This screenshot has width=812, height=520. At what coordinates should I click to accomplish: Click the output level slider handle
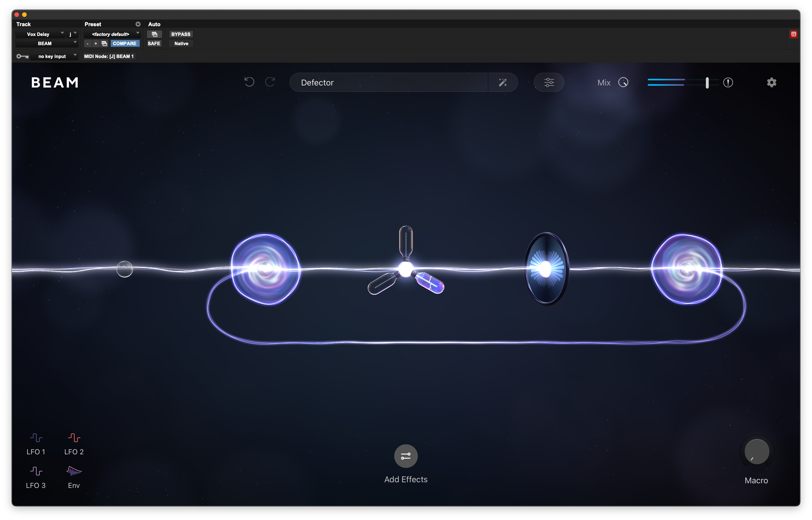(707, 83)
